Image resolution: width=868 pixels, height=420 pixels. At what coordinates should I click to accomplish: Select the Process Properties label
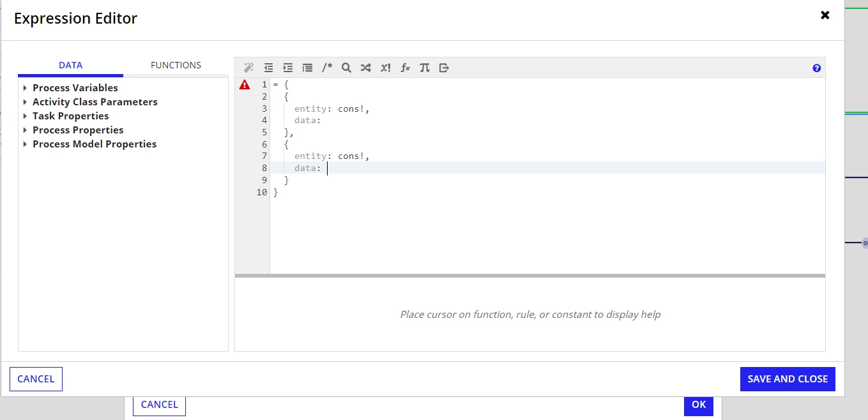[x=78, y=130]
